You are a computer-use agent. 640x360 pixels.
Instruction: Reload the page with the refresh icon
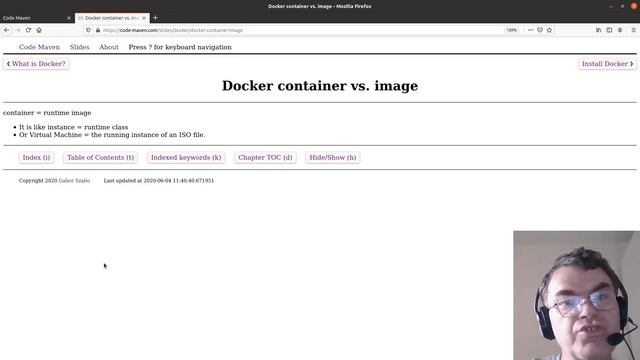click(28, 30)
